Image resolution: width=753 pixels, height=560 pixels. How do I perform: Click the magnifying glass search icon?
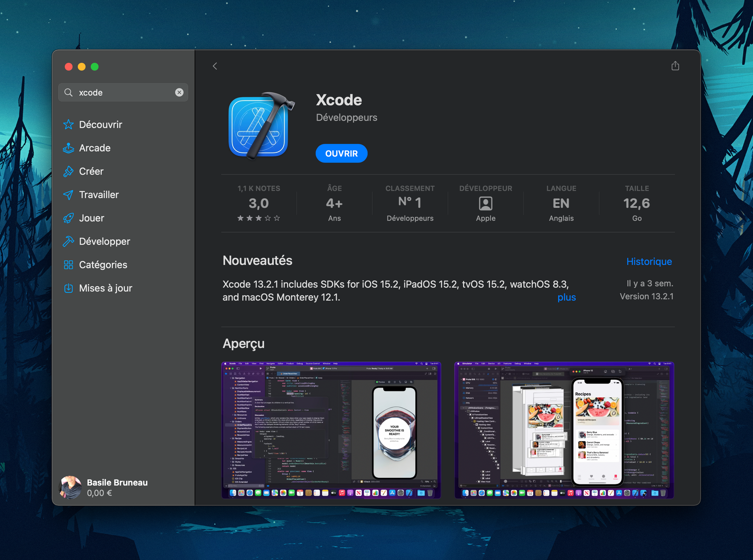68,92
